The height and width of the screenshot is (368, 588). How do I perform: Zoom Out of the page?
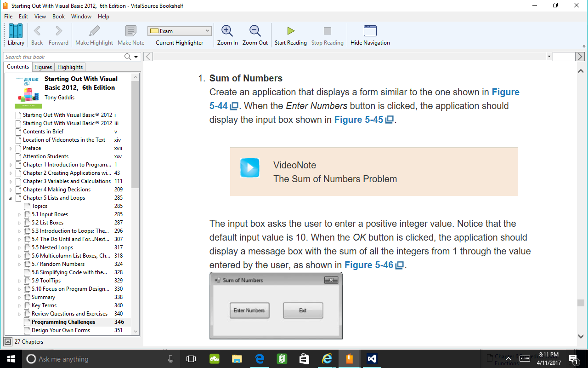coord(255,35)
